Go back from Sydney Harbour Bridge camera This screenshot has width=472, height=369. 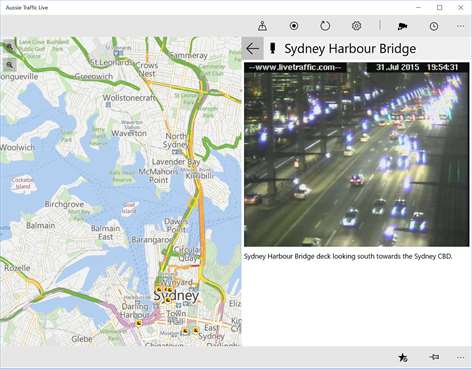(x=253, y=49)
